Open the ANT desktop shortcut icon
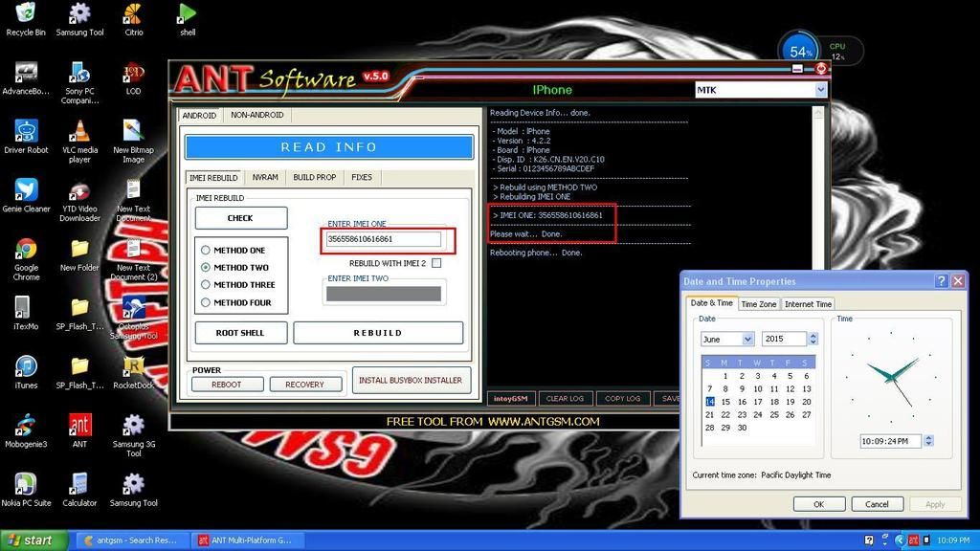This screenshot has height=551, width=980. (79, 425)
